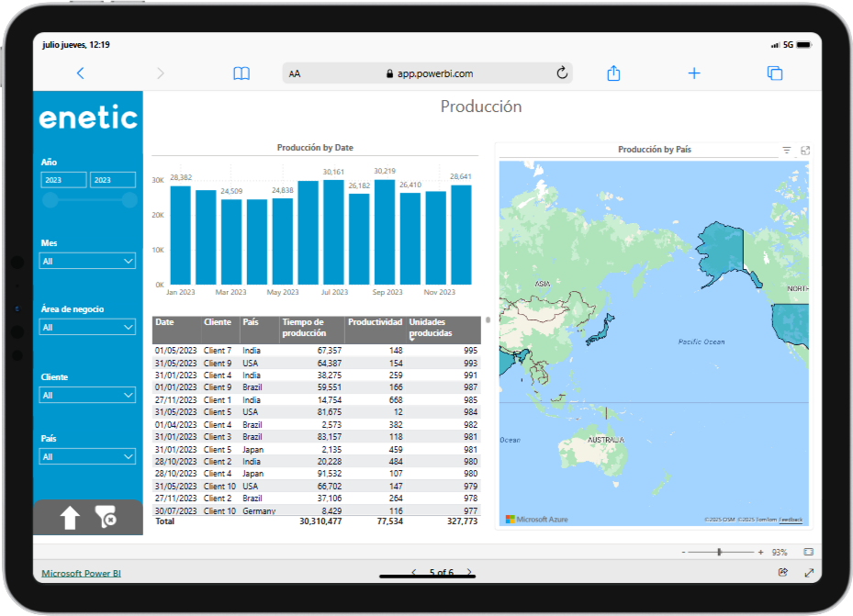Screen dimensions: 853x616
Task: Open the Microsoft Power BI link
Action: (81, 574)
